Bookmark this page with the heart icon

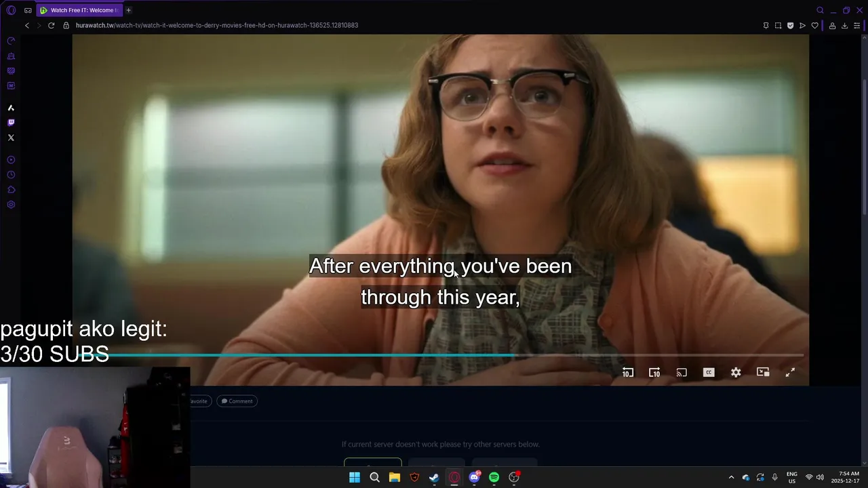pyautogui.click(x=814, y=26)
